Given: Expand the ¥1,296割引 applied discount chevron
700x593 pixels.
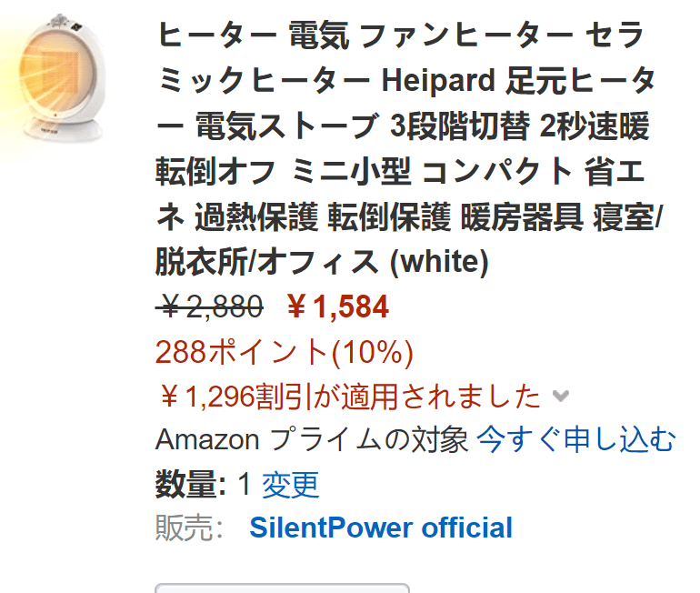Looking at the screenshot, I should click(560, 396).
